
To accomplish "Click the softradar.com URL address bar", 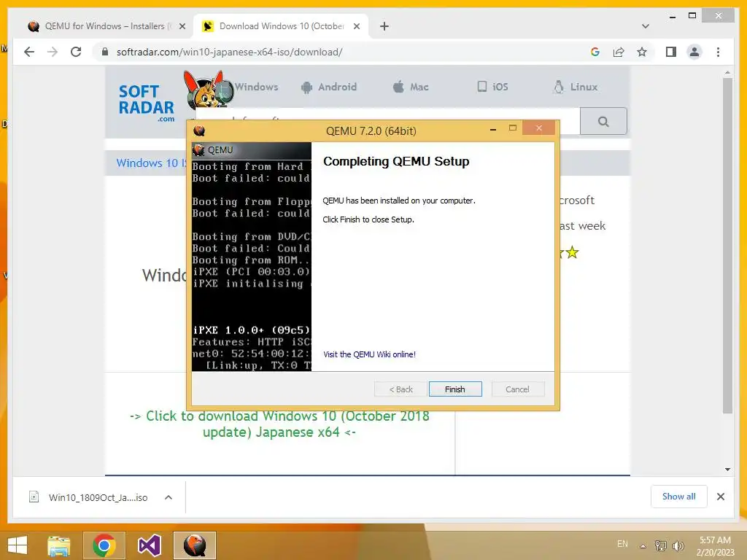I will coord(229,52).
